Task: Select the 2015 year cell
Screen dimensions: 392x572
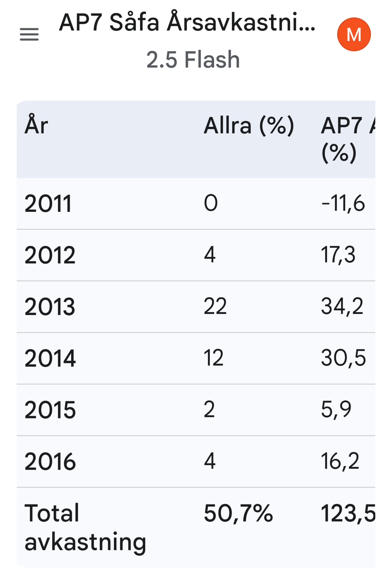Action: click(x=50, y=410)
